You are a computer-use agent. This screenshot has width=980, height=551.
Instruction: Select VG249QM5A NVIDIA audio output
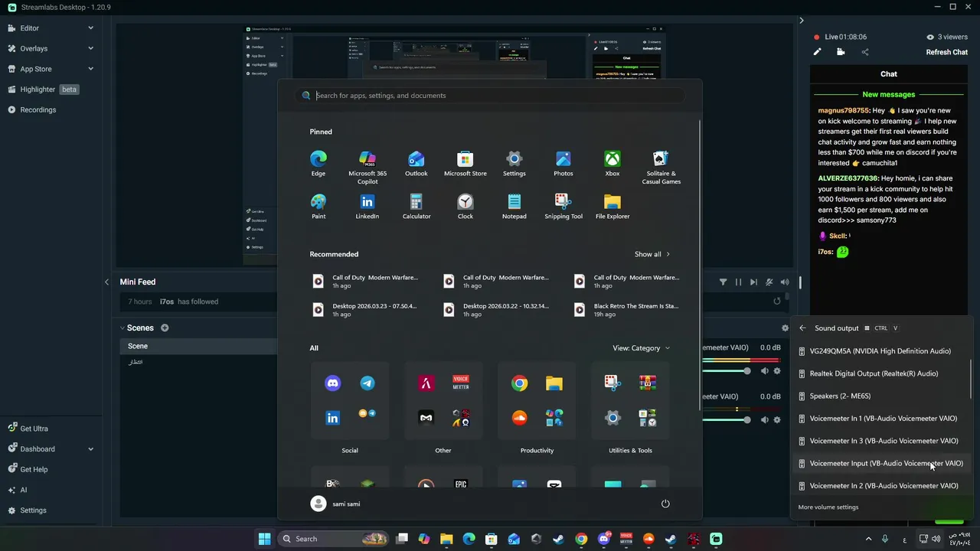point(880,351)
